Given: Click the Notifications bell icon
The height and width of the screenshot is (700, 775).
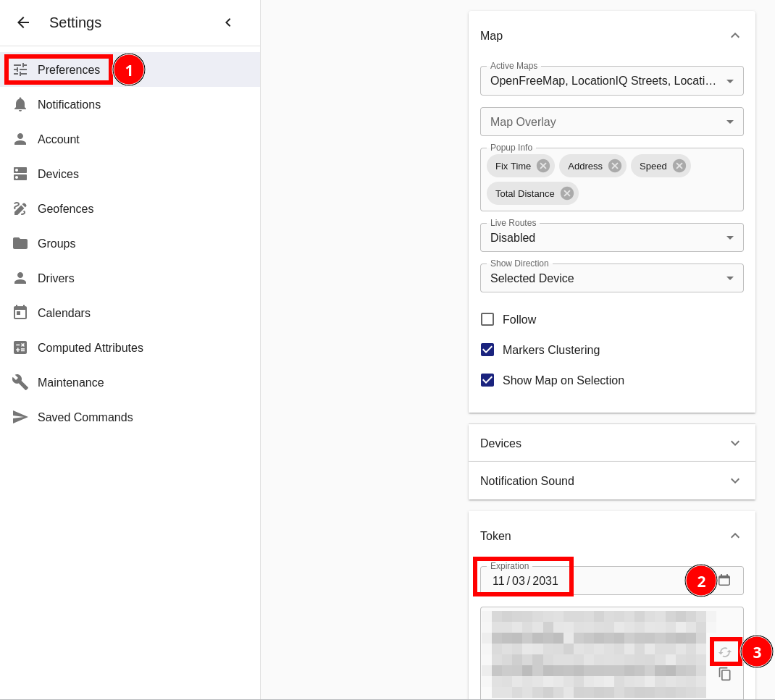Looking at the screenshot, I should 20,104.
